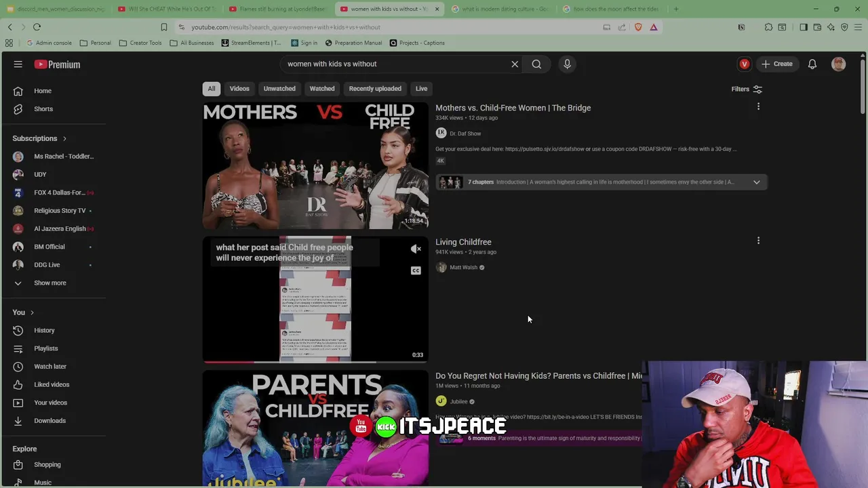Click the page vertical scrollbar
Screen dimensions: 868x488
[863, 88]
